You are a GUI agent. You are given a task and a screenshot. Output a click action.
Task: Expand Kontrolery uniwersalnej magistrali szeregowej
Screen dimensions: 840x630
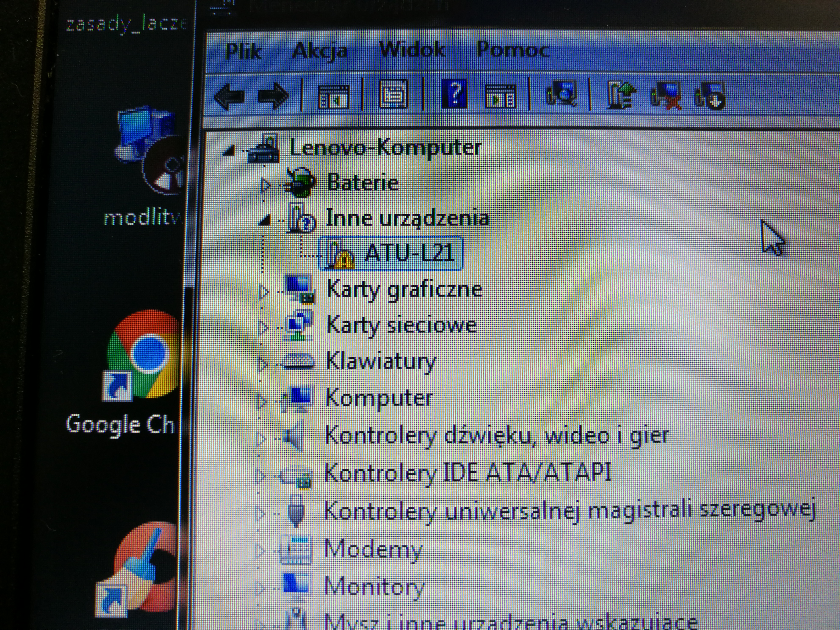point(260,513)
